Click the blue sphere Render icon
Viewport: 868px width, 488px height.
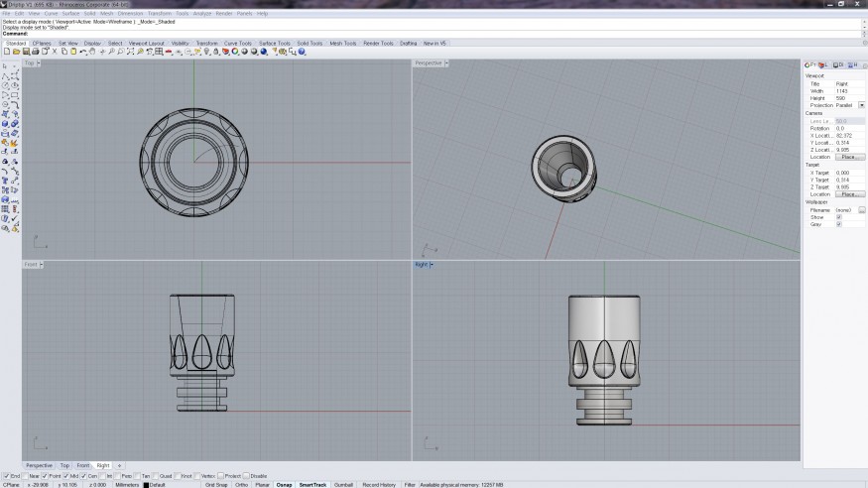(x=264, y=52)
